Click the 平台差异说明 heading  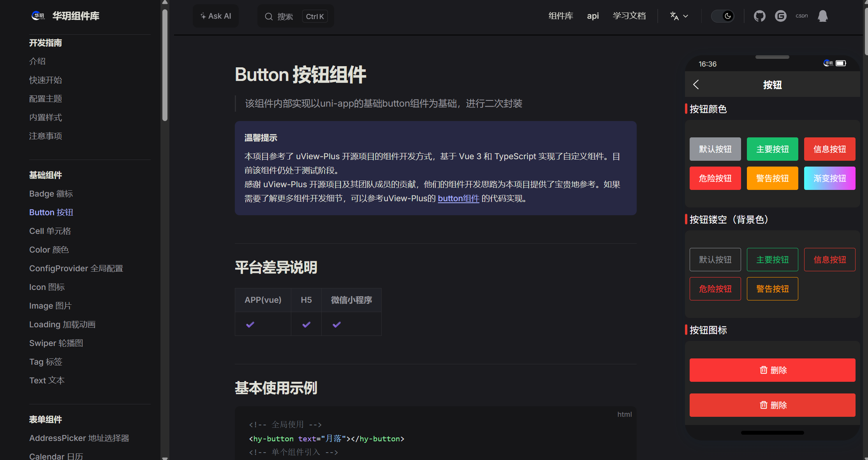pyautogui.click(x=276, y=267)
